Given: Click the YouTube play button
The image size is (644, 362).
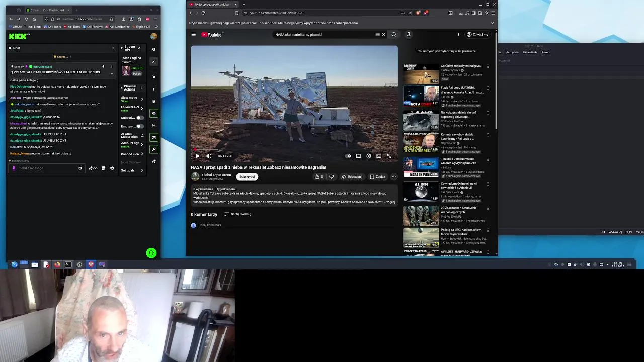Looking at the screenshot, I should point(197,156).
